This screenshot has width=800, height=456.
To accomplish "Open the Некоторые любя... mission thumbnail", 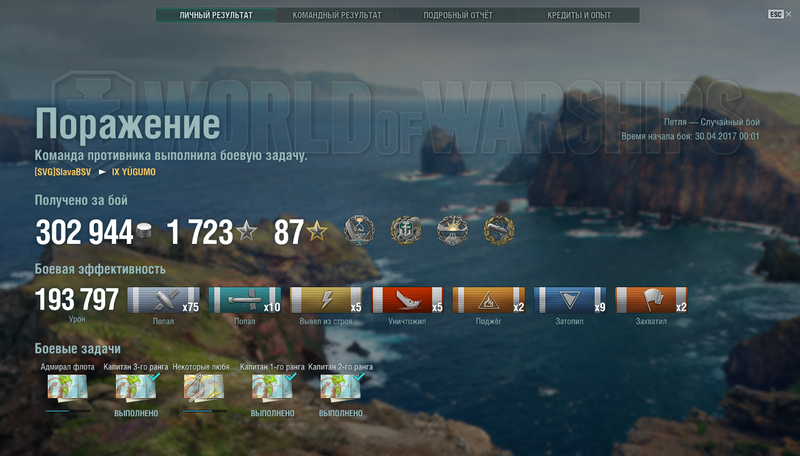I will click(x=204, y=387).
